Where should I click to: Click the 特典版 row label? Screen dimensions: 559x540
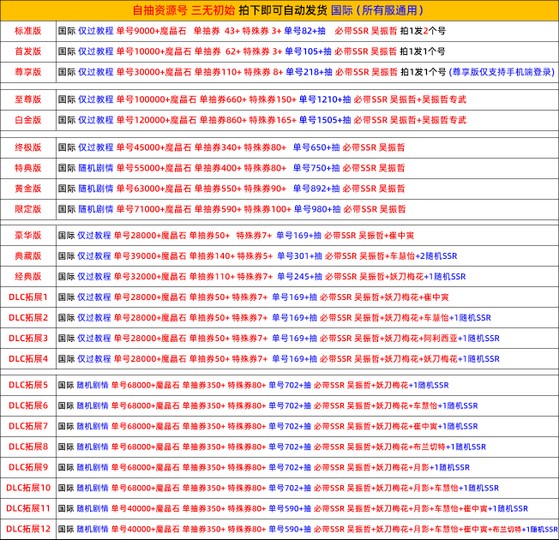click(28, 168)
